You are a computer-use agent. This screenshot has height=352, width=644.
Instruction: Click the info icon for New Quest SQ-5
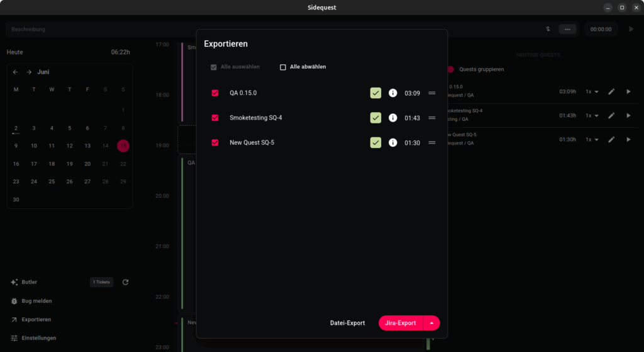point(392,142)
